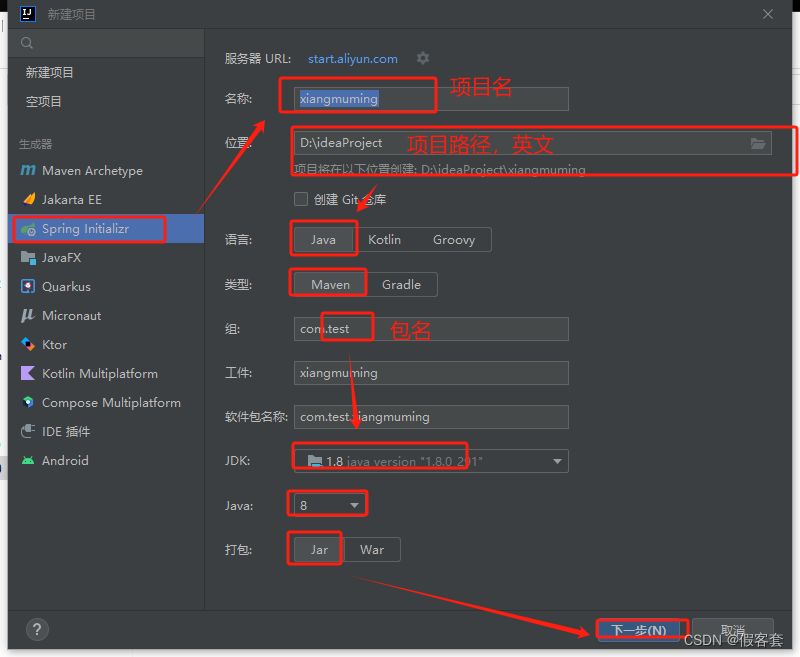Image resolution: width=800 pixels, height=657 pixels.
Task: Choose Gradle build type
Action: [x=402, y=285]
